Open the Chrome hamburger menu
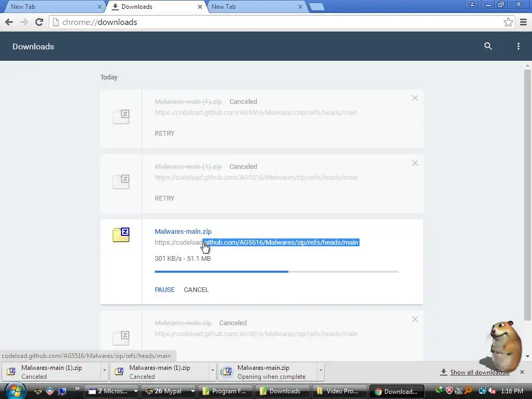Image resolution: width=532 pixels, height=399 pixels. [x=523, y=22]
